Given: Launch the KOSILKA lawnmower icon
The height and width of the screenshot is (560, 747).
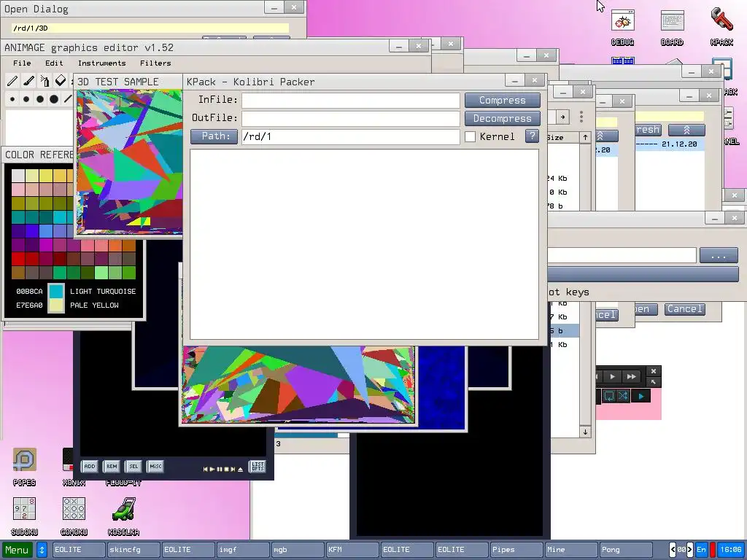Looking at the screenshot, I should (x=123, y=516).
